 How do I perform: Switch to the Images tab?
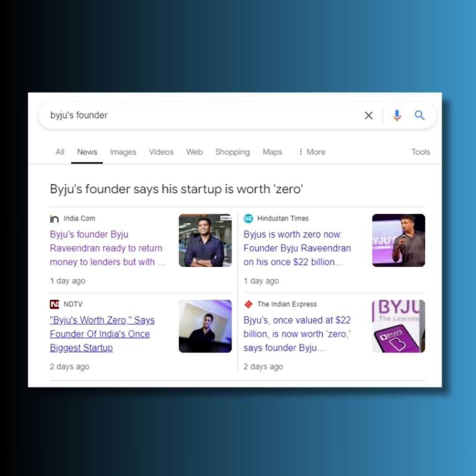[x=123, y=152]
